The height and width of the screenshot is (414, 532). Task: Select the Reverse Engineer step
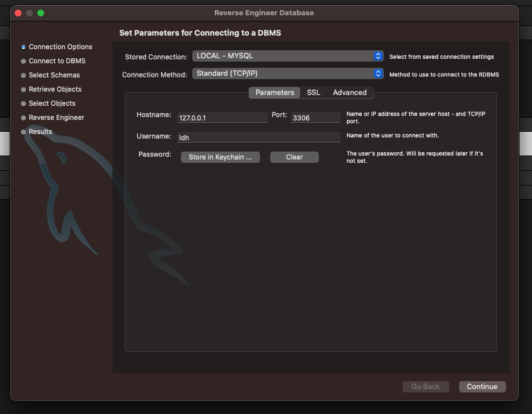click(x=57, y=118)
